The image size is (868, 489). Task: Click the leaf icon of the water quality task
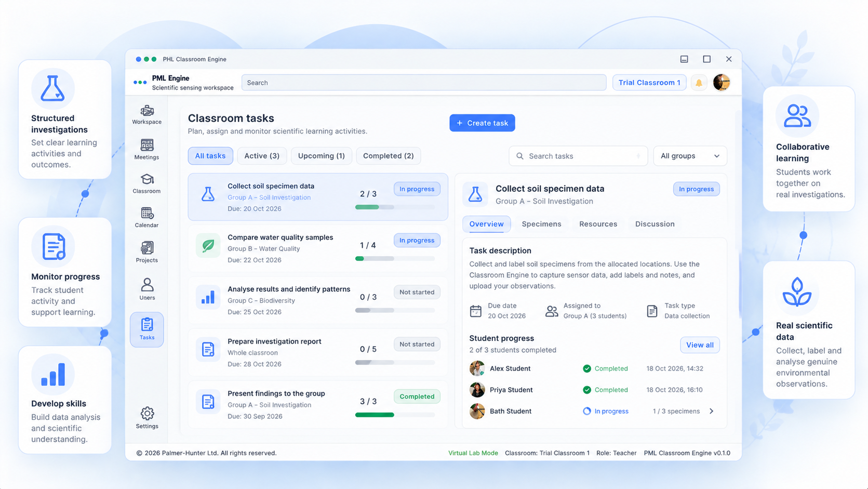208,245
